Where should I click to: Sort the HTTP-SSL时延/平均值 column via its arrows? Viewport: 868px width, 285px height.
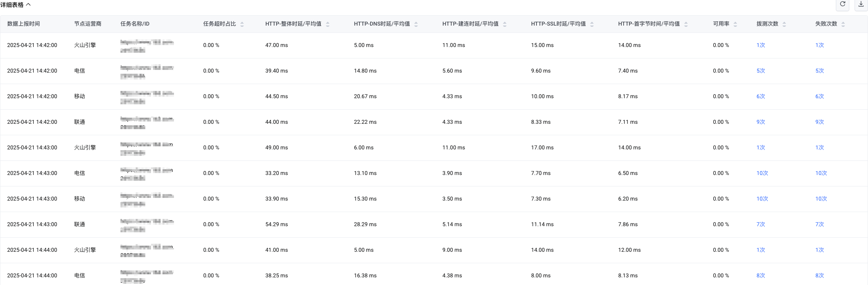click(x=592, y=24)
